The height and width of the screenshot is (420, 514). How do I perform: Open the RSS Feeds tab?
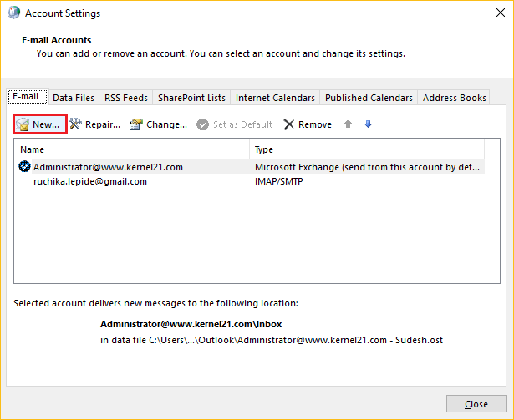point(126,98)
